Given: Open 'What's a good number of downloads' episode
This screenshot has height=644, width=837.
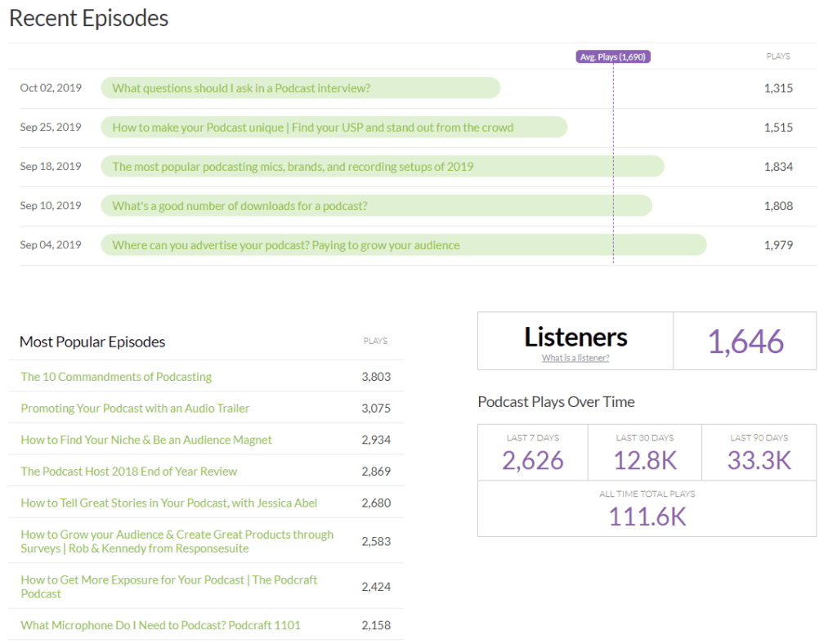Looking at the screenshot, I should pyautogui.click(x=239, y=206).
